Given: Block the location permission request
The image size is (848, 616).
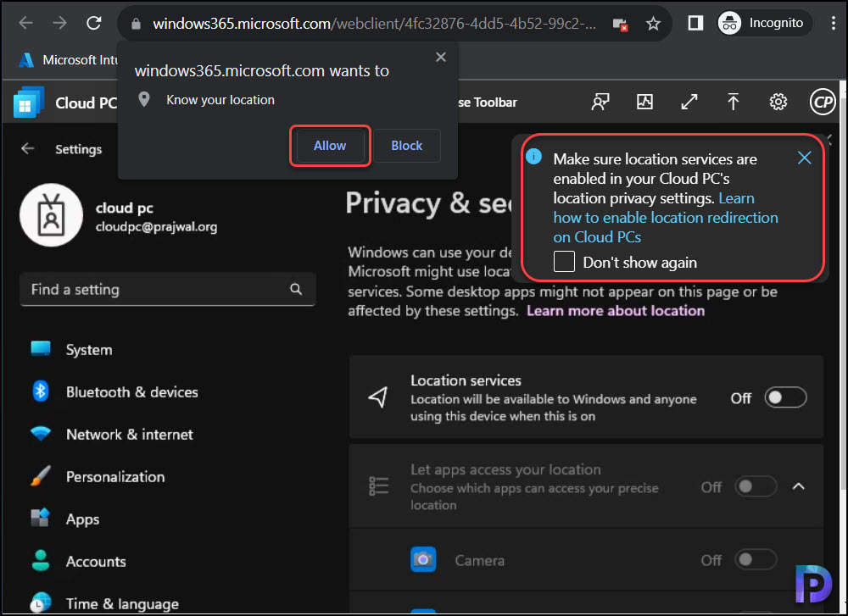Looking at the screenshot, I should pos(407,146).
